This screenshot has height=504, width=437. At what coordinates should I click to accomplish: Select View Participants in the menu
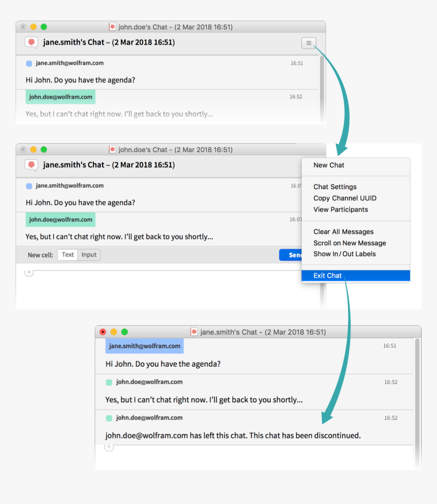(x=340, y=209)
